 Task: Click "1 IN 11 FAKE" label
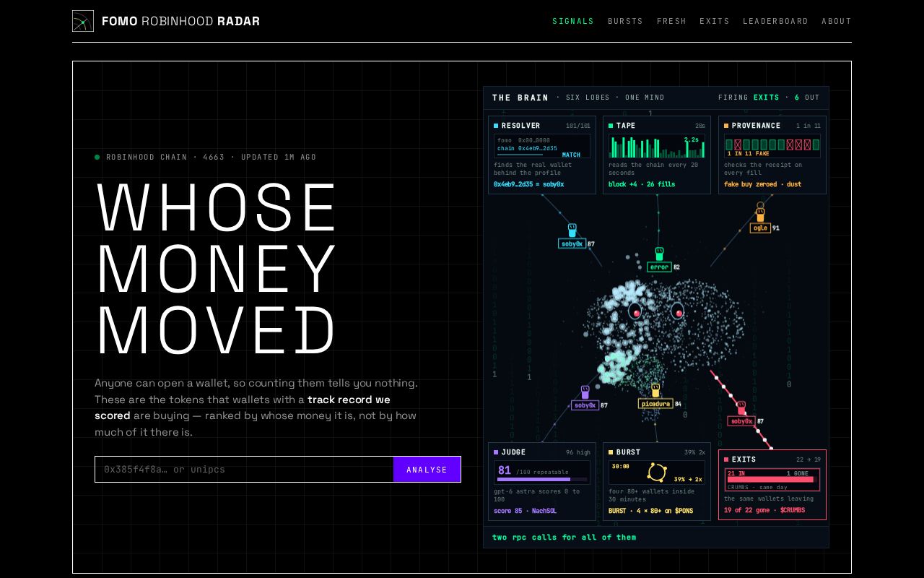click(749, 154)
